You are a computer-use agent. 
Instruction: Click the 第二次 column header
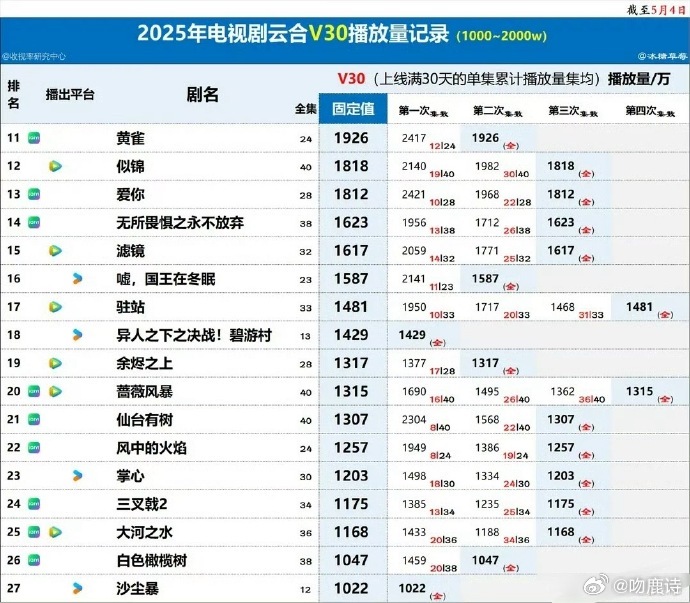tap(498, 111)
